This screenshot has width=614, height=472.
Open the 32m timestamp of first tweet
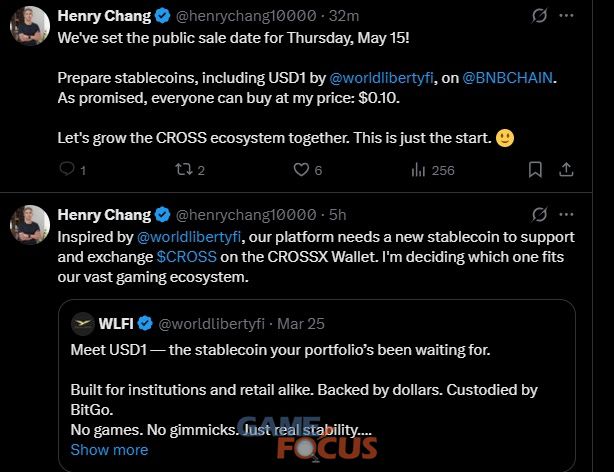tap(345, 16)
